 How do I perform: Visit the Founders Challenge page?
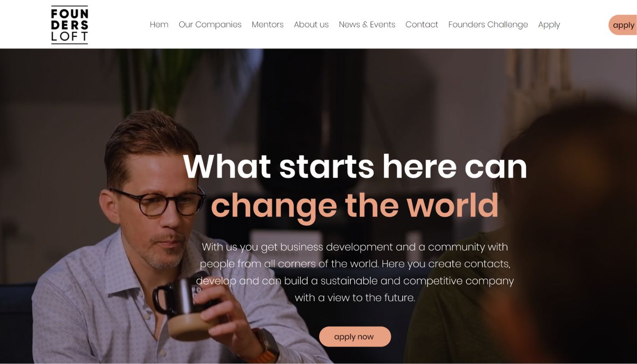click(488, 25)
